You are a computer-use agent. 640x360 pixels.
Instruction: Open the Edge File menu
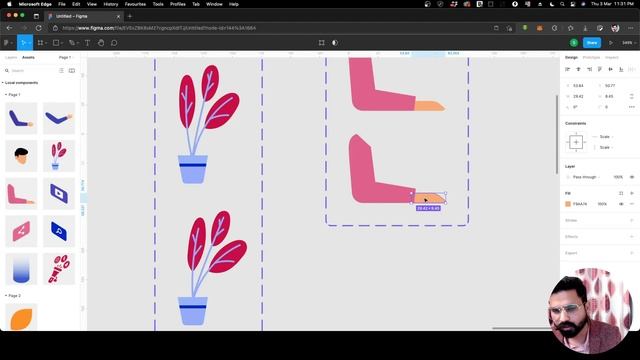(x=62, y=4)
